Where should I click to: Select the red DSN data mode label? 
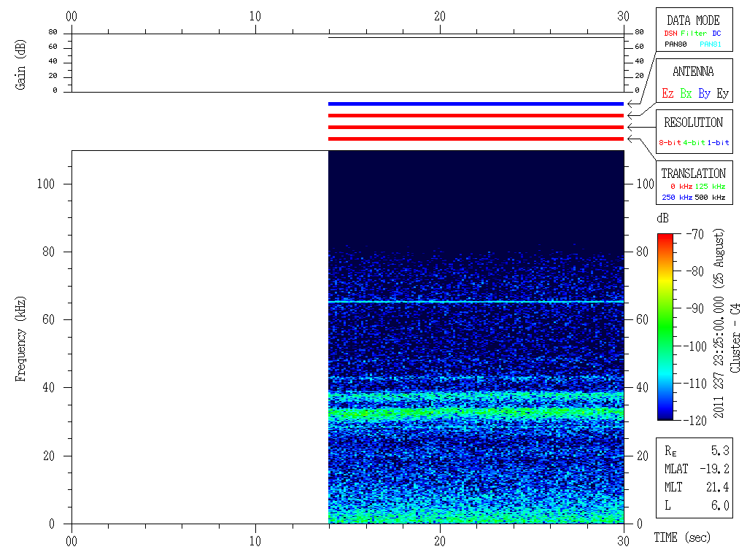[x=670, y=34]
